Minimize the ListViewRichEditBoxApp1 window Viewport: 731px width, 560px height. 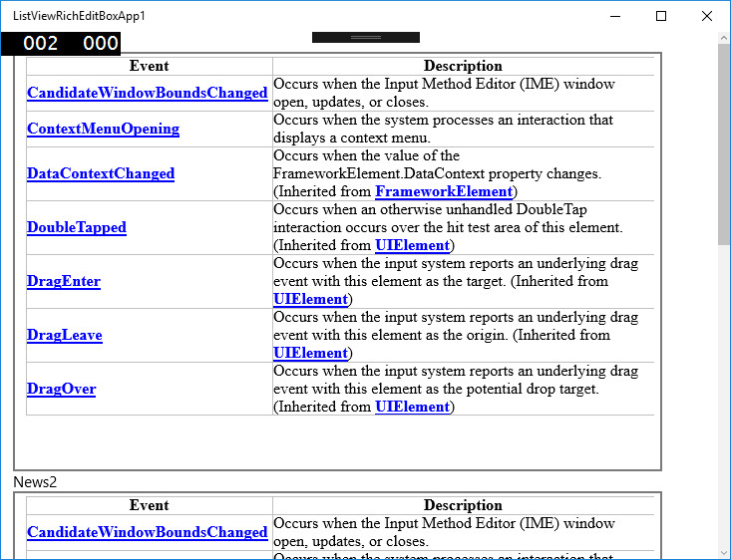click(615, 16)
